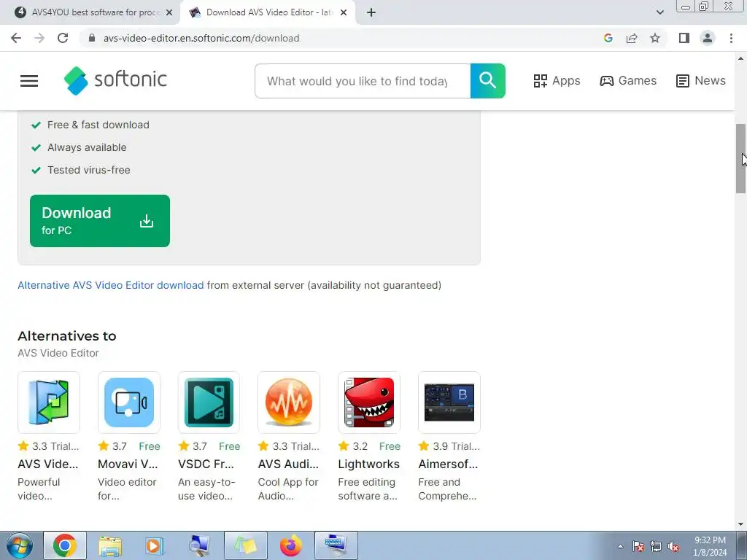Click the "Free & fast download" text
The image size is (747, 560).
[x=98, y=125]
